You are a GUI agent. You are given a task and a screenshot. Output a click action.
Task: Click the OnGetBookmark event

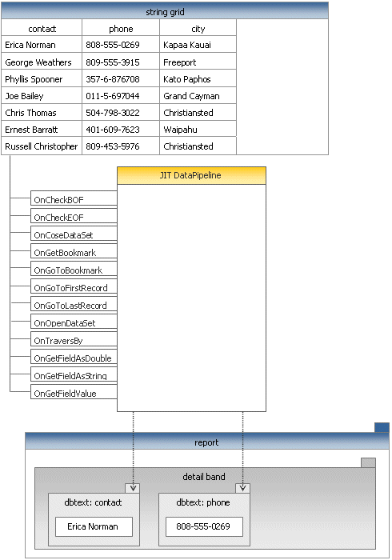click(74, 251)
